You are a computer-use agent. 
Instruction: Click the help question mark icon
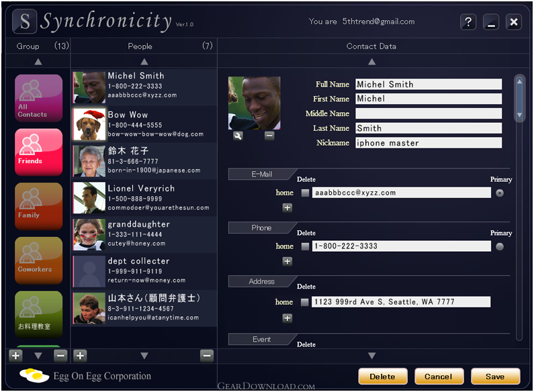[468, 22]
